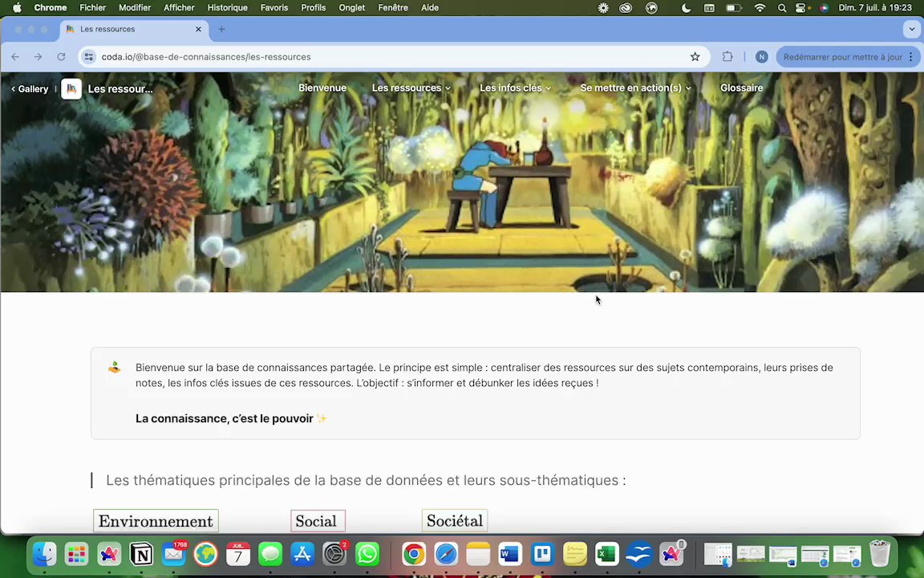Open the Onglet menu

[x=352, y=8]
